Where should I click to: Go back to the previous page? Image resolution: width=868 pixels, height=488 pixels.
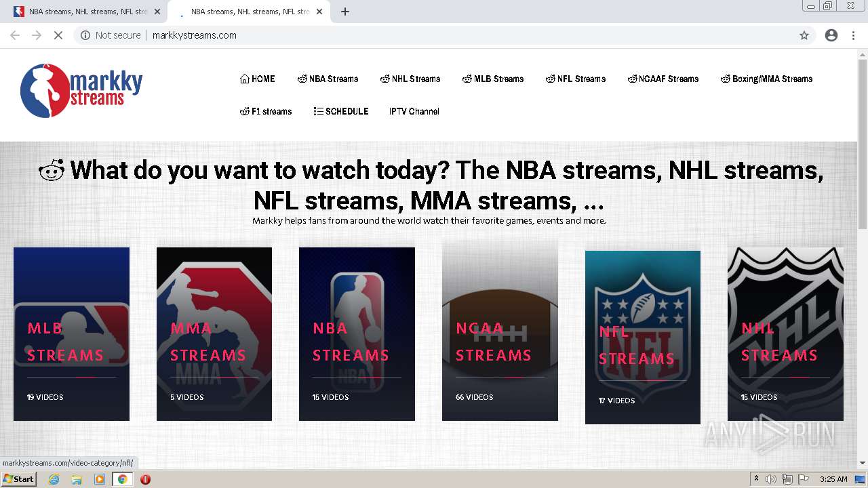point(15,35)
